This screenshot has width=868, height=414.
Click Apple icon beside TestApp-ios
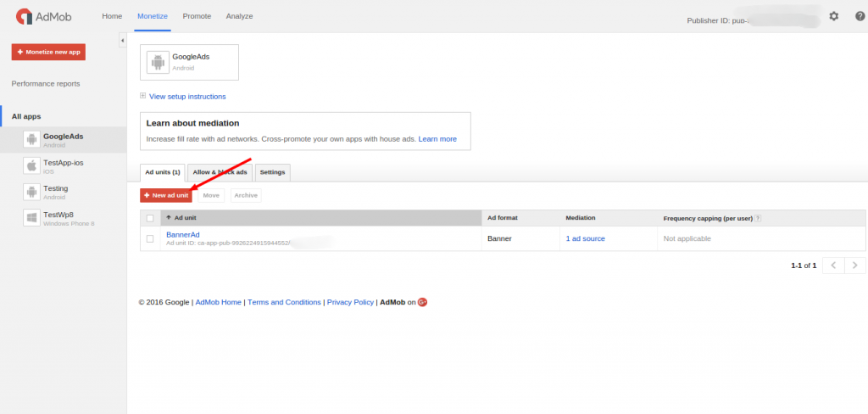click(32, 165)
